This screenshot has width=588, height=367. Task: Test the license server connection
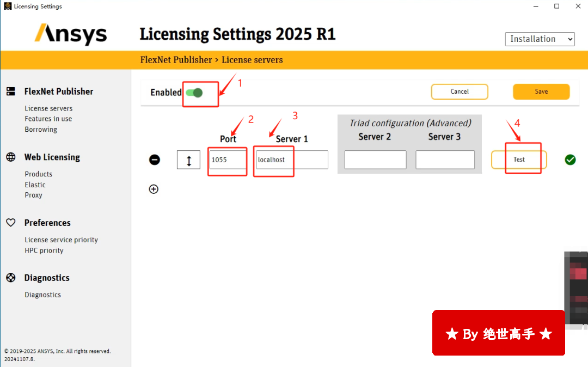coord(519,160)
